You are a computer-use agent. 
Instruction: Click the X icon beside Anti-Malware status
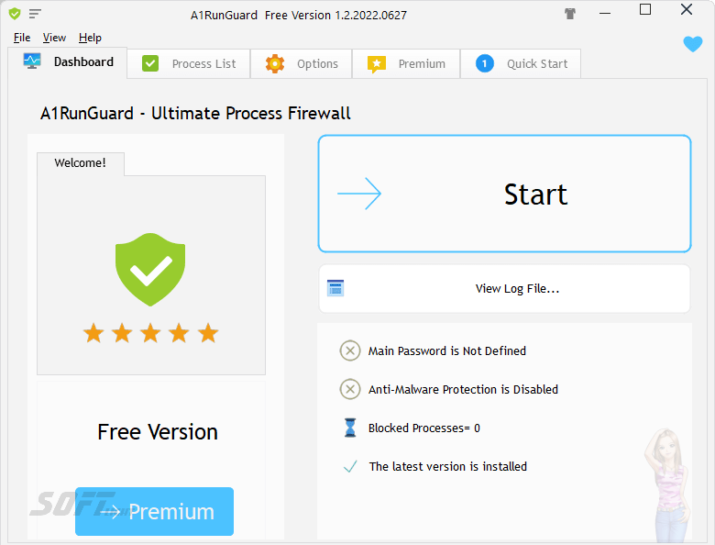point(350,389)
